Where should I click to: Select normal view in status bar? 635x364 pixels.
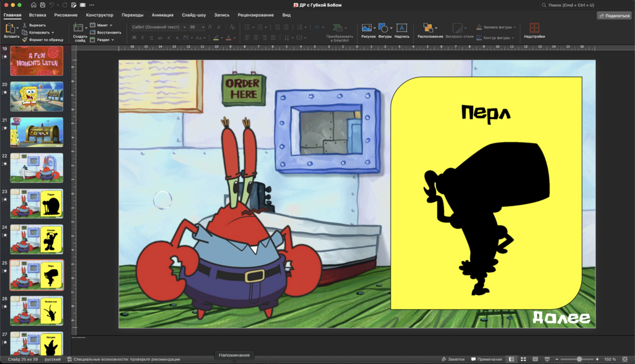point(512,359)
